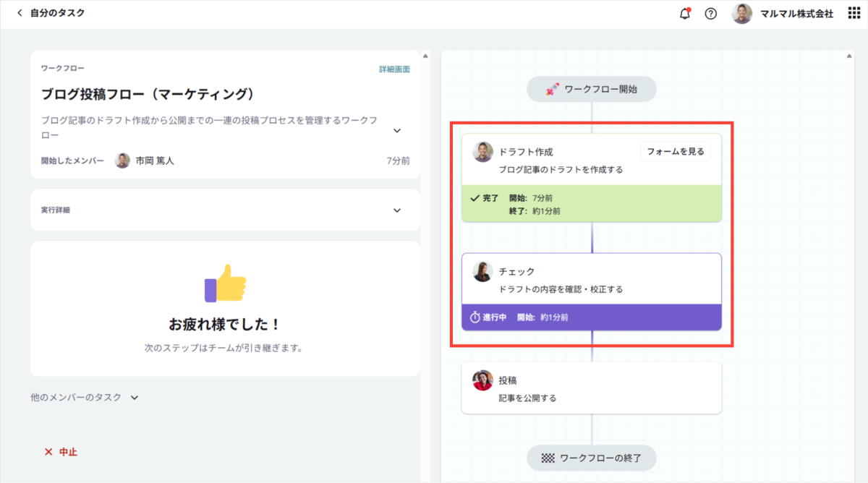Click the checkered flag end icon
Viewport: 868px width, 483px height.
[x=549, y=458]
